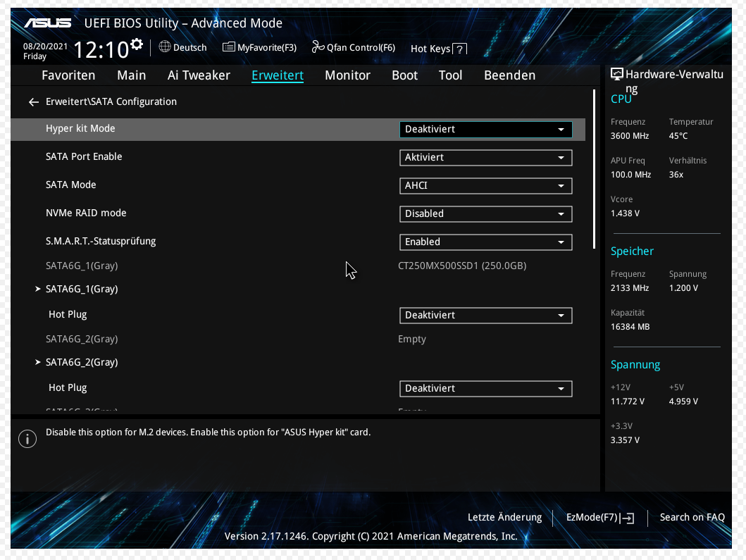Image resolution: width=746 pixels, height=560 pixels.
Task: Click the 11.772 V reading
Action: (628, 402)
